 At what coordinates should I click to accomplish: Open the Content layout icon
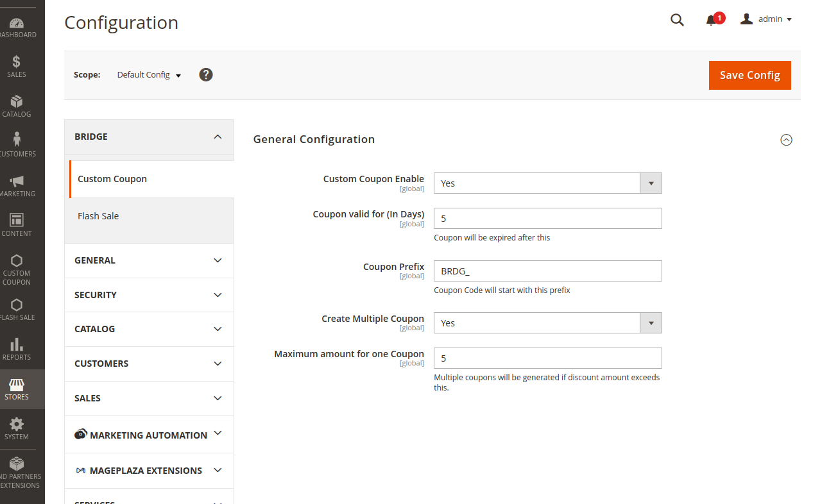pyautogui.click(x=17, y=221)
